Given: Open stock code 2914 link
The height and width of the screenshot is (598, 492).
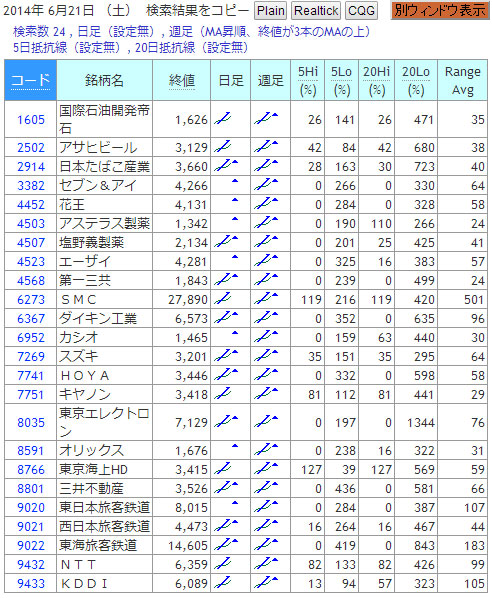Looking at the screenshot, I should [31, 167].
